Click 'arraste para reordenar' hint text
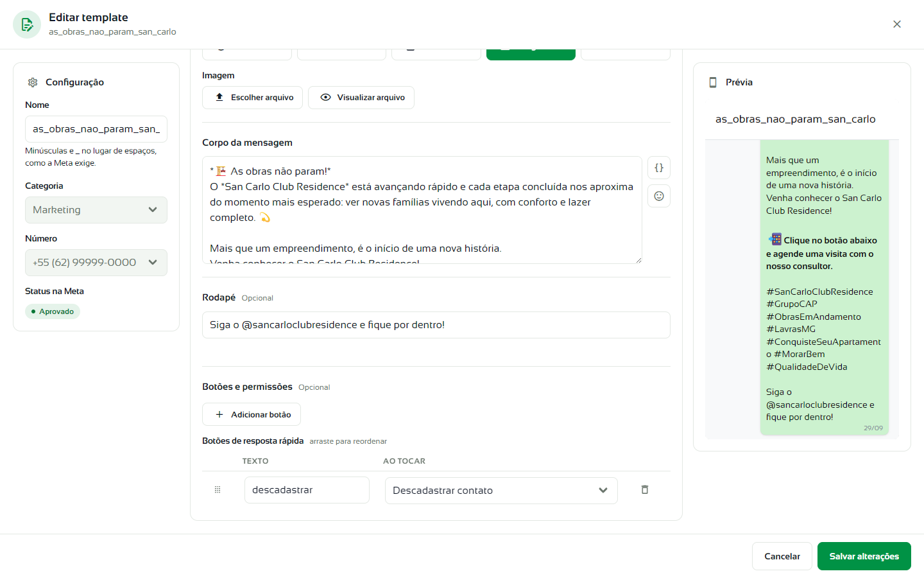Viewport: 924px width, 578px height. click(x=348, y=441)
